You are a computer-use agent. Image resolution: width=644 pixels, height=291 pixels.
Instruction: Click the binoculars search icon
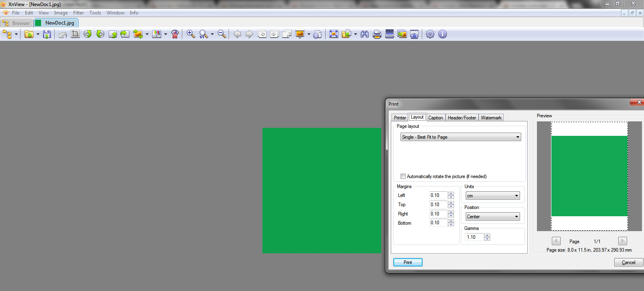point(365,34)
